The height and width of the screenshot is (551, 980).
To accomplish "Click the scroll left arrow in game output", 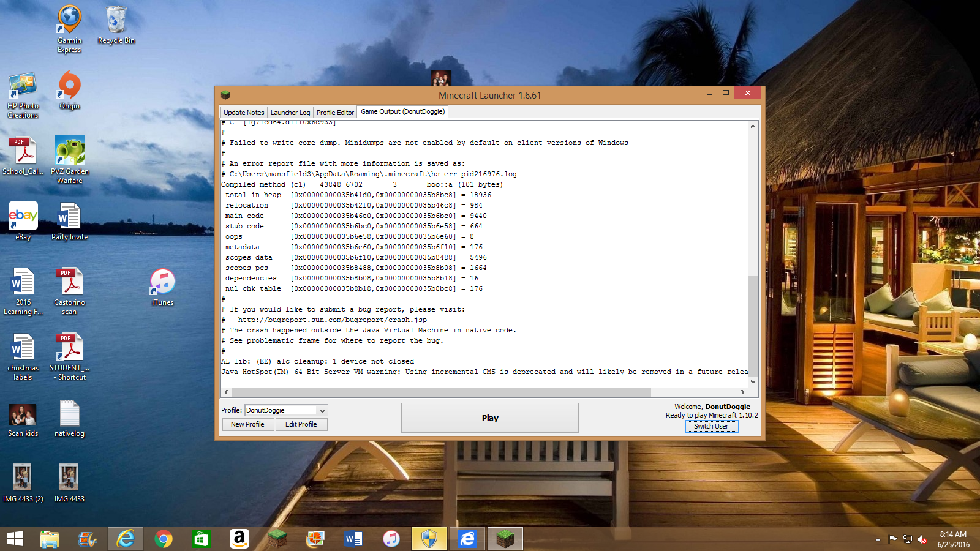I will pos(226,392).
